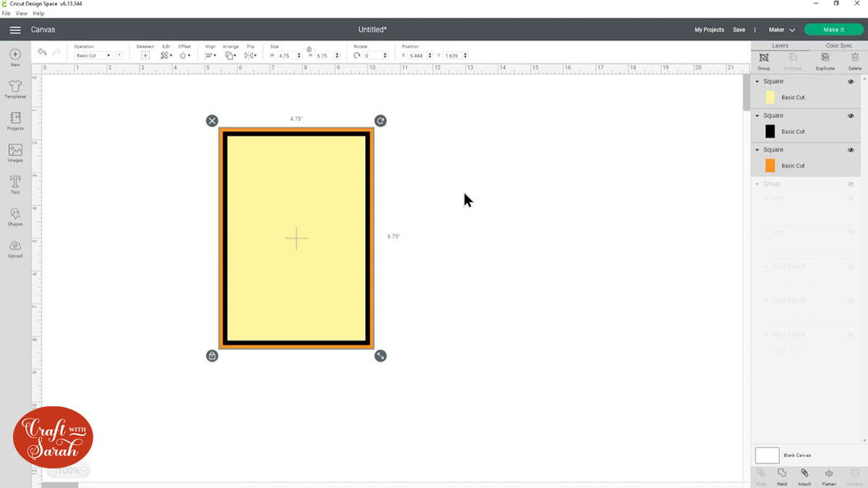The image size is (868, 488).
Task: Open the Upload panel
Action: coord(15,248)
